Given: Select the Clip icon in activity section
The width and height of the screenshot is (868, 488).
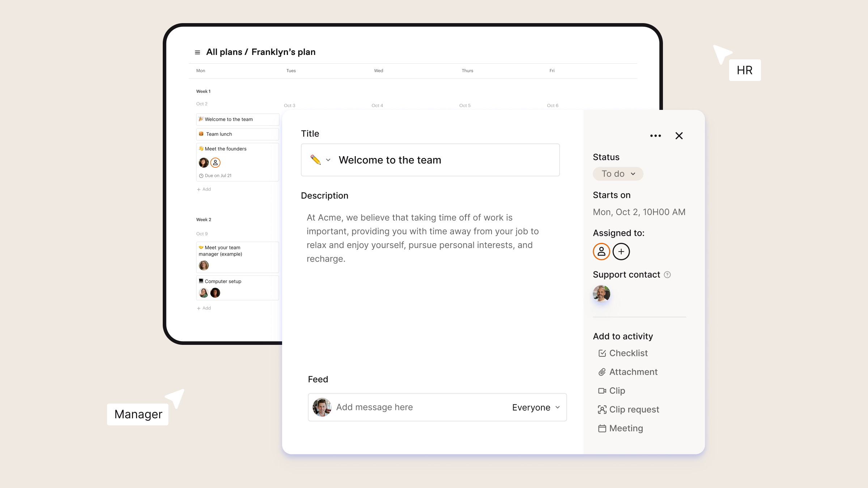Looking at the screenshot, I should click(602, 390).
